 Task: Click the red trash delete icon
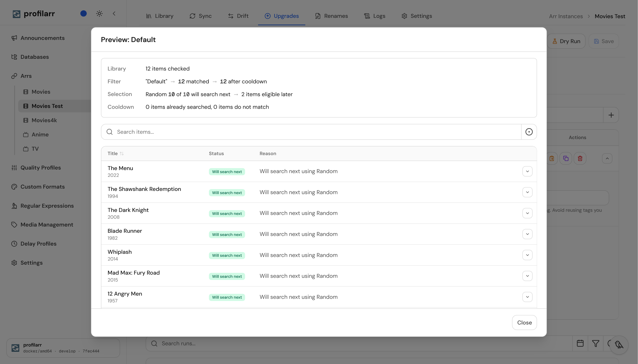coord(580,158)
